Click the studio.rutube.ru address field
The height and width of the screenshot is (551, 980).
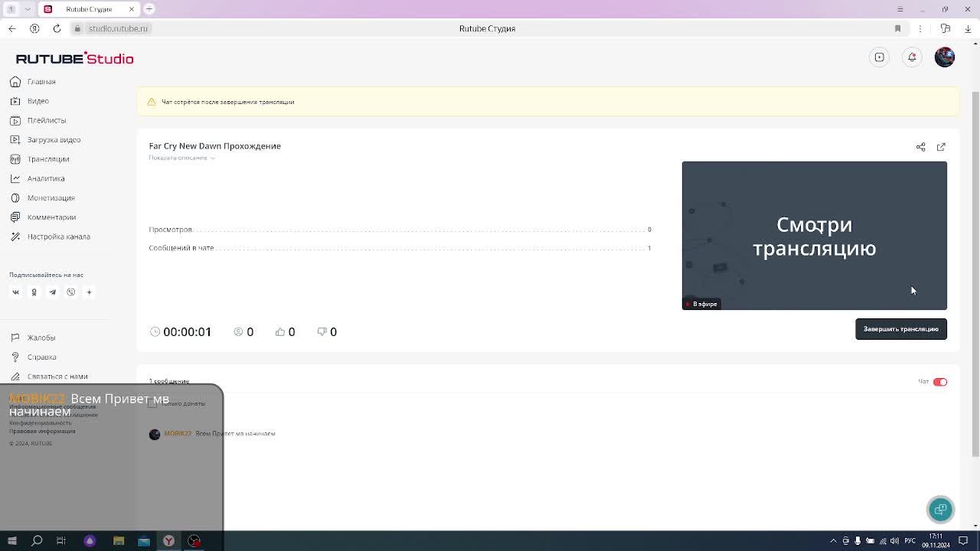click(x=118, y=28)
